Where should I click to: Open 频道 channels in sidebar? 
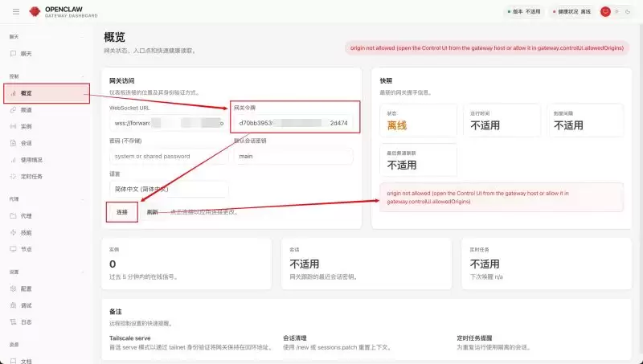(x=47, y=110)
